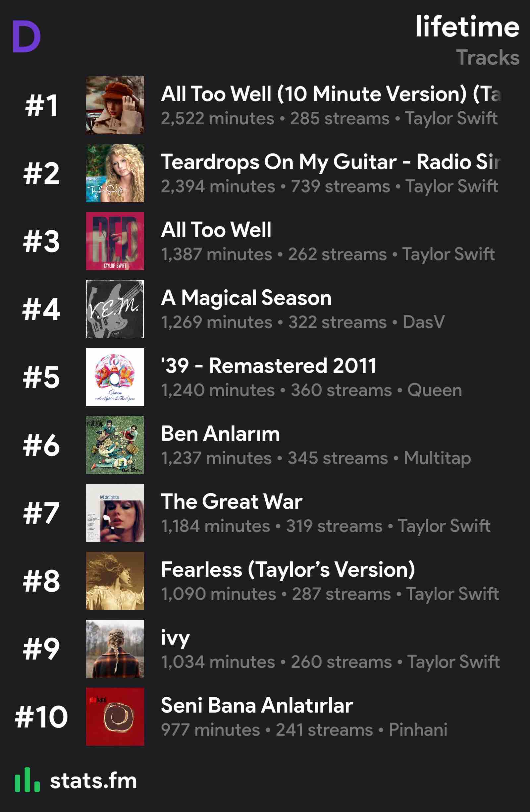Open "The Great War" track title
Screen dimensions: 530x812
point(232,501)
